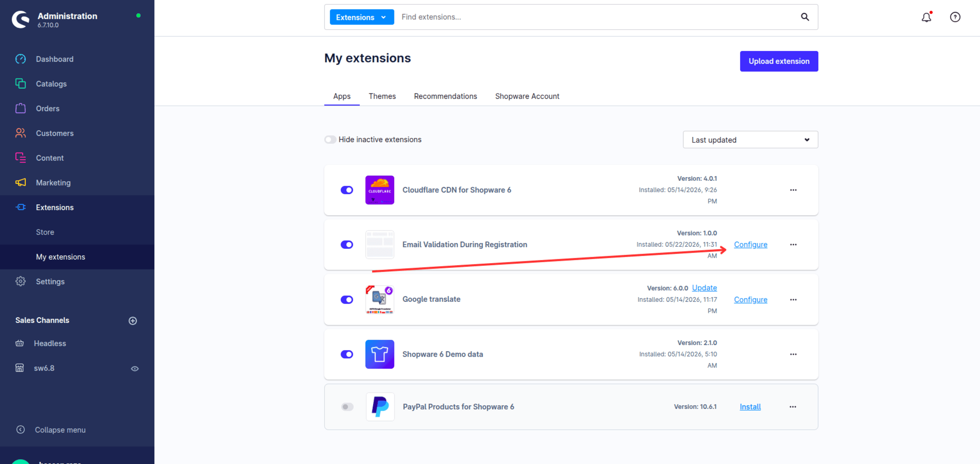
Task: Open Cloudflare CDN three-dot menu
Action: 793,190
